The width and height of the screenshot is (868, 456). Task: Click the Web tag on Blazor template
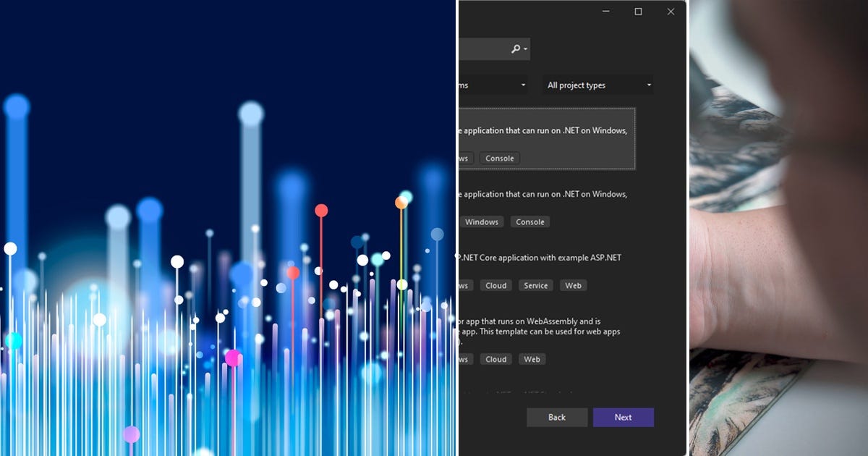point(532,359)
